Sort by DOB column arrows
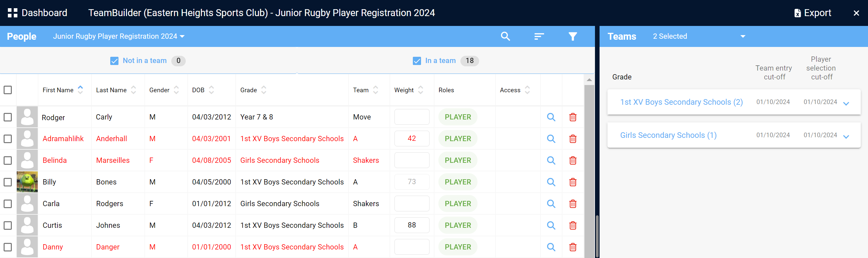The width and height of the screenshot is (868, 258). pyautogui.click(x=211, y=90)
